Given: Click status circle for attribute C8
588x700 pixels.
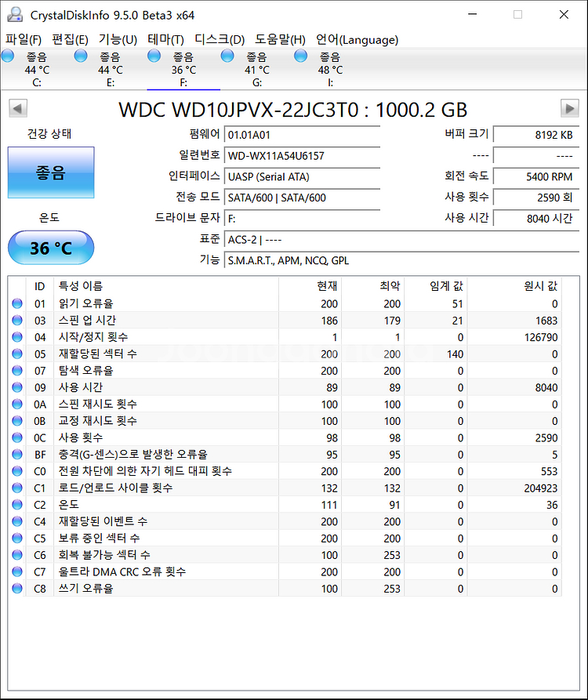Looking at the screenshot, I should pyautogui.click(x=17, y=589).
